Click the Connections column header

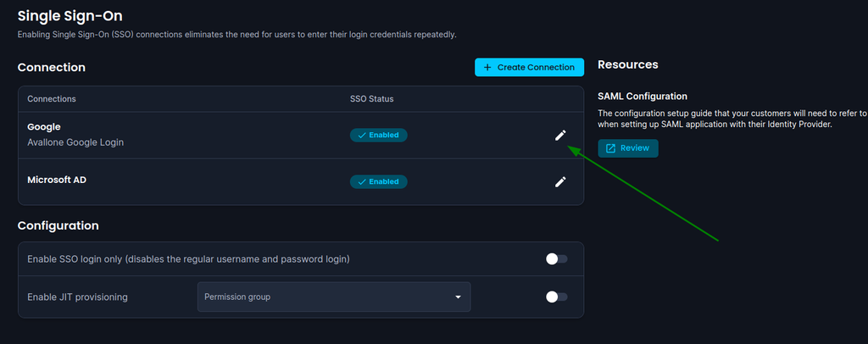pyautogui.click(x=52, y=99)
